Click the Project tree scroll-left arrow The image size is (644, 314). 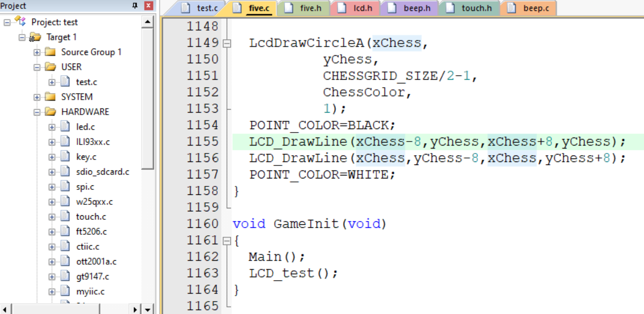point(5,309)
